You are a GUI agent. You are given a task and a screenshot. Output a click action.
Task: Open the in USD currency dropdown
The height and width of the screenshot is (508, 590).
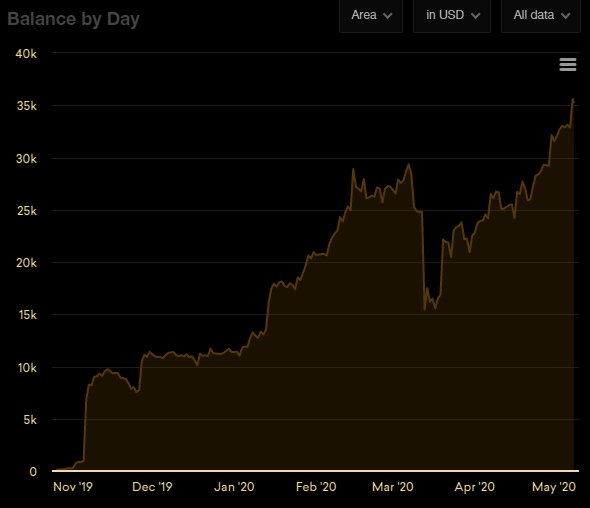click(x=452, y=16)
